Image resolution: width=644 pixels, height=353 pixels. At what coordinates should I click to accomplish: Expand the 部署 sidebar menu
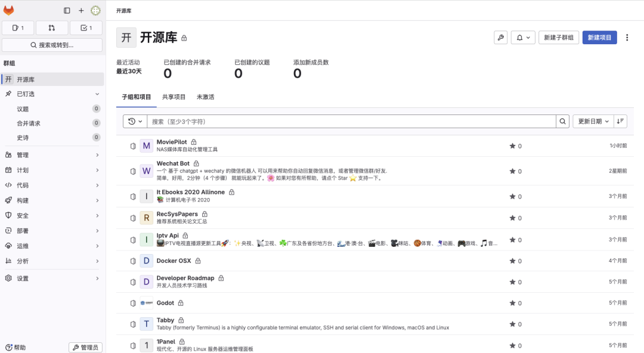pos(52,231)
